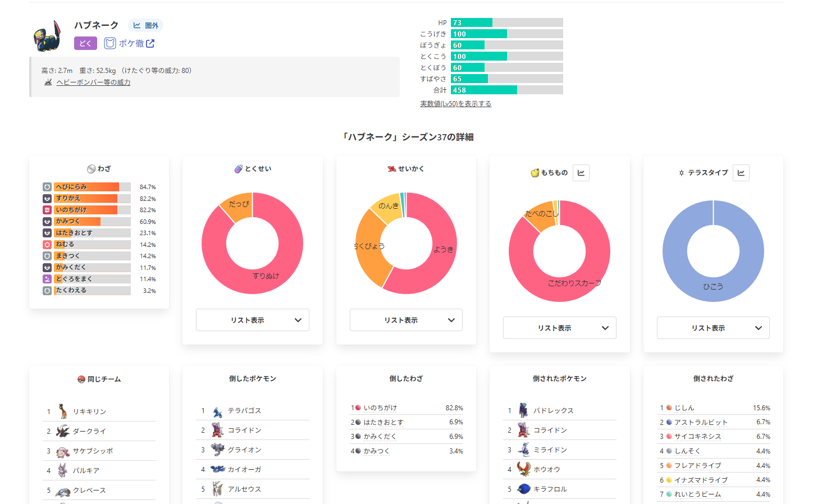Expand リスト表示 dropdown under せいかく
Screen dimensions: 822x504
click(x=406, y=320)
